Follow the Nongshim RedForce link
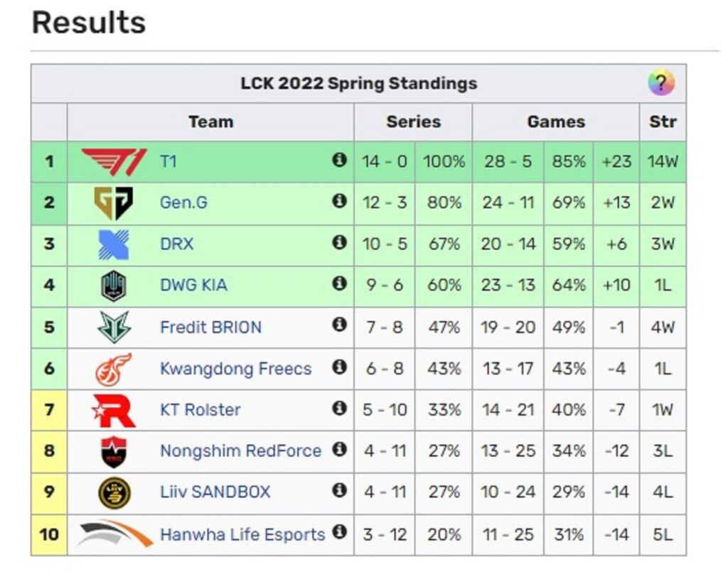Image resolution: width=728 pixels, height=584 pixels. pos(240,451)
